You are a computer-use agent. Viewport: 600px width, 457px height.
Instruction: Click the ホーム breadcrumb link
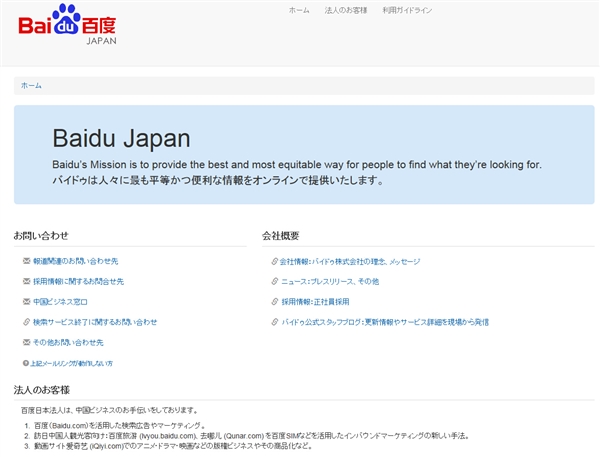point(32,86)
